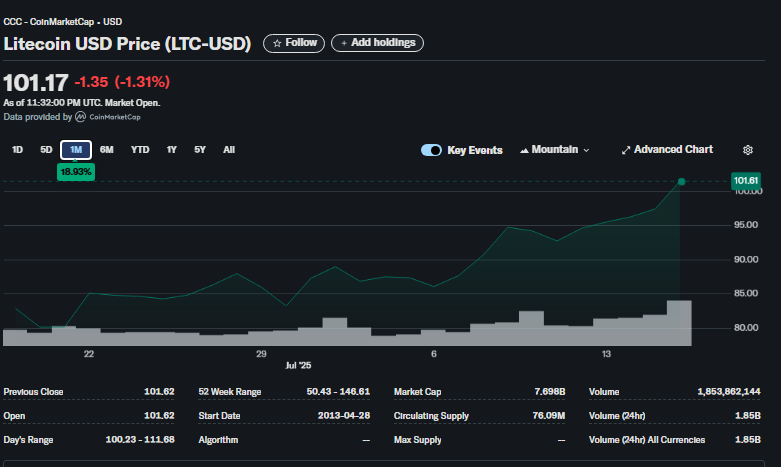Click the x-axis date label 22
The image size is (781, 467).
(x=89, y=354)
